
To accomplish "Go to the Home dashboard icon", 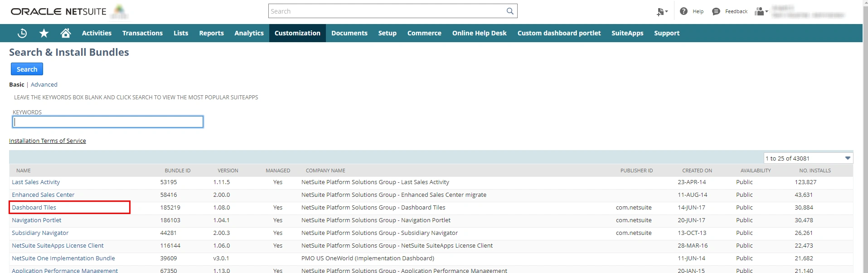I will (x=66, y=33).
